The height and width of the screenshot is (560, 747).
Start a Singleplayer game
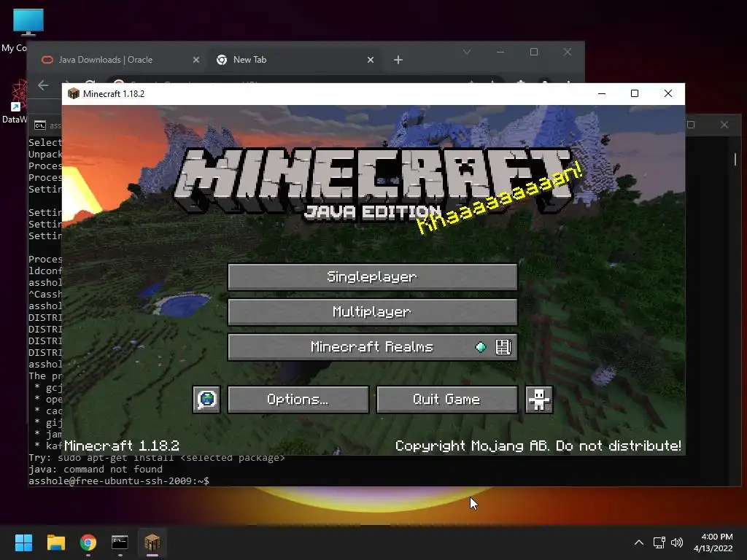pos(373,277)
